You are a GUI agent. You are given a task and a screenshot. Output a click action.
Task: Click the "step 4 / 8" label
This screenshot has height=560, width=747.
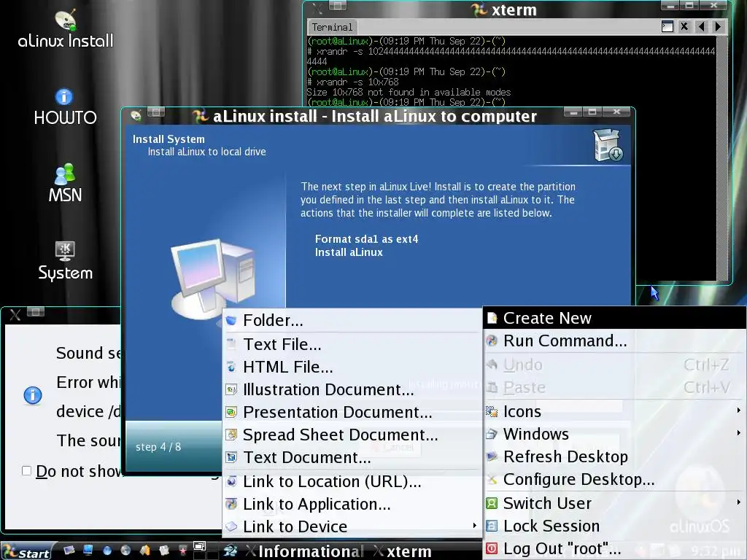click(x=158, y=447)
